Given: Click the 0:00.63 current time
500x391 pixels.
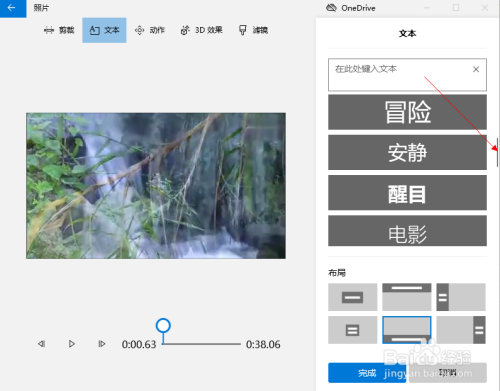Looking at the screenshot, I should [139, 344].
